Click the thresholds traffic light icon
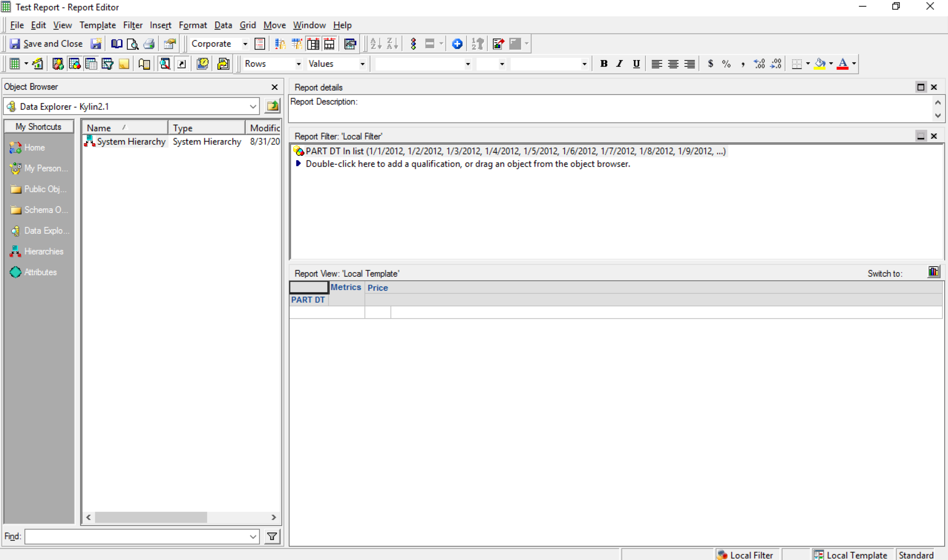948x560 pixels. tap(413, 44)
